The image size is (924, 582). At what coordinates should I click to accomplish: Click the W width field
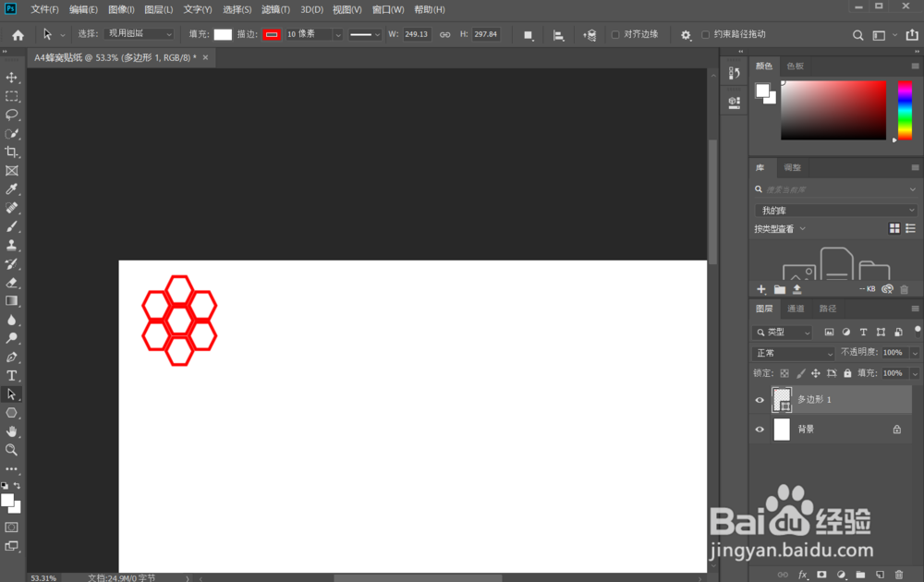coord(418,34)
